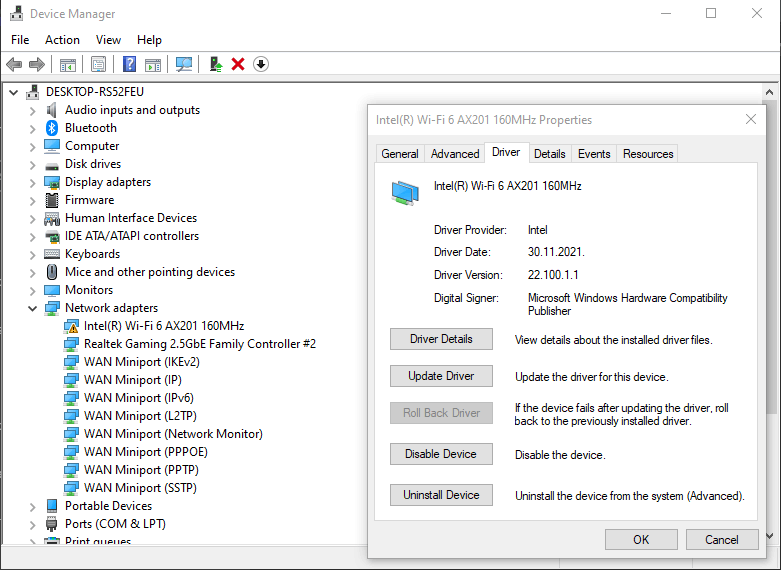Screen dimensions: 781x570
Task: Click the Firmware chip icon
Action: coord(52,200)
